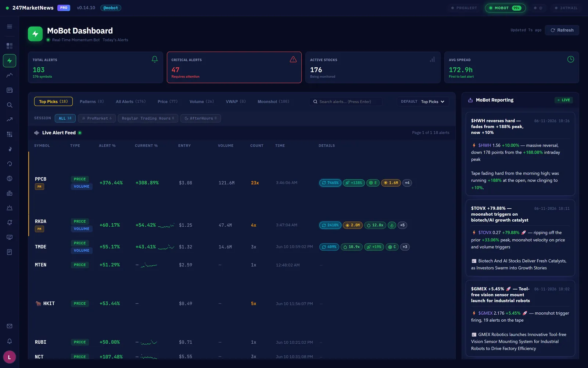The height and width of the screenshot is (368, 588).
Task: Sort by the VOLUME column header
Action: point(225,146)
